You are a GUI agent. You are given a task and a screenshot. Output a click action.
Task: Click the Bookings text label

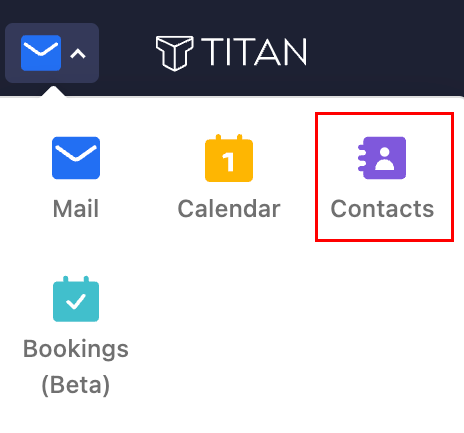76,350
